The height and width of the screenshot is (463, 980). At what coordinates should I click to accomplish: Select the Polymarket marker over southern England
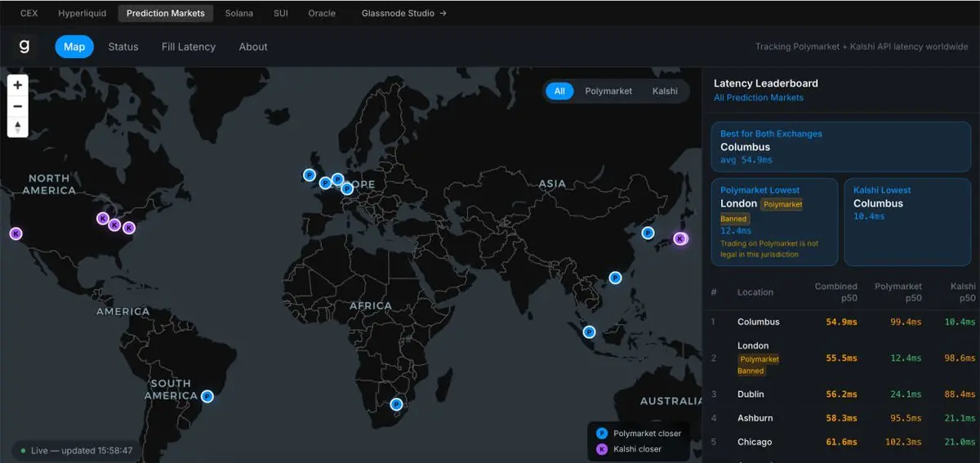coord(325,183)
